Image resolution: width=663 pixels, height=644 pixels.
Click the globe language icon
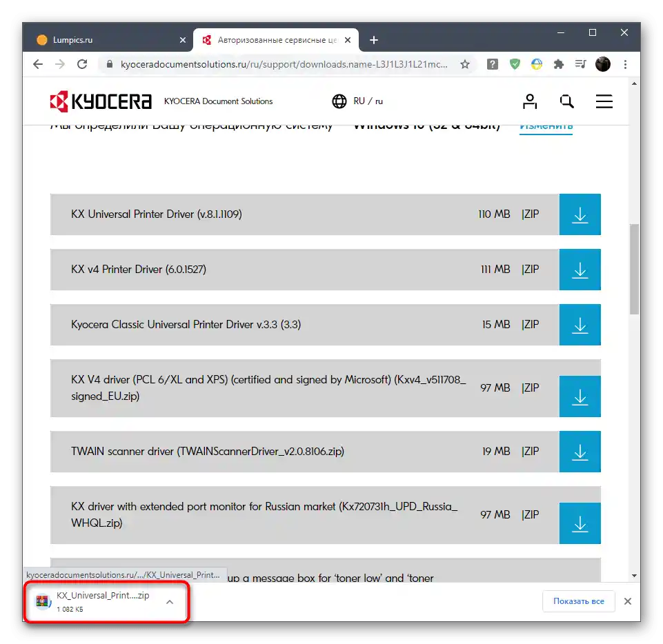click(x=339, y=101)
